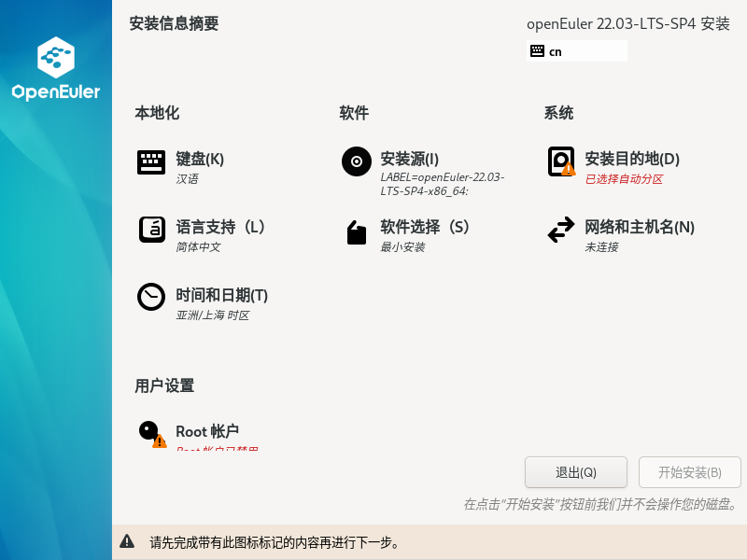Click the 最小安装 status text
The image size is (747, 560).
[402, 247]
